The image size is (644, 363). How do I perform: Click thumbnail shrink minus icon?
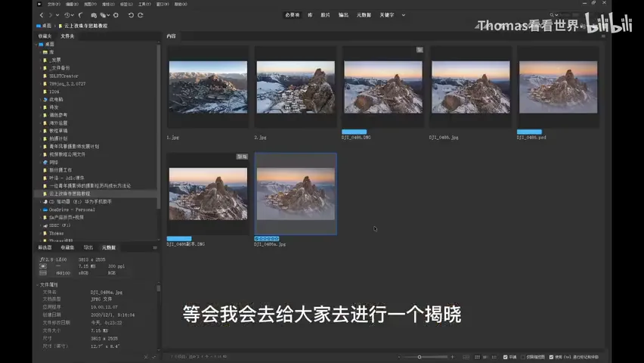(x=399, y=357)
